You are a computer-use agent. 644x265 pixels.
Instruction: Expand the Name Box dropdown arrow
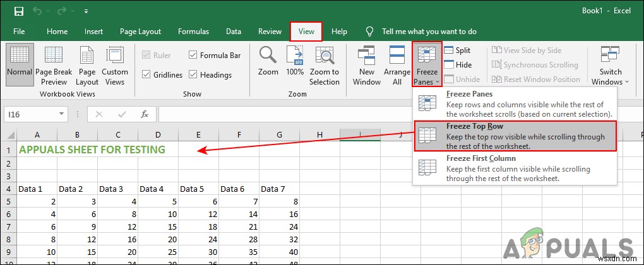point(62,114)
